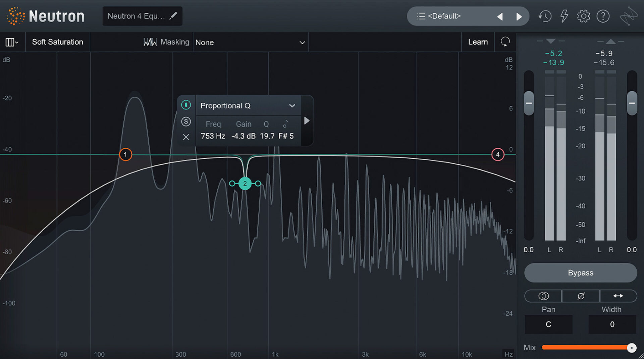Open the Masking target dropdown showing None
Viewport: 644px width, 359px height.
pyautogui.click(x=251, y=42)
